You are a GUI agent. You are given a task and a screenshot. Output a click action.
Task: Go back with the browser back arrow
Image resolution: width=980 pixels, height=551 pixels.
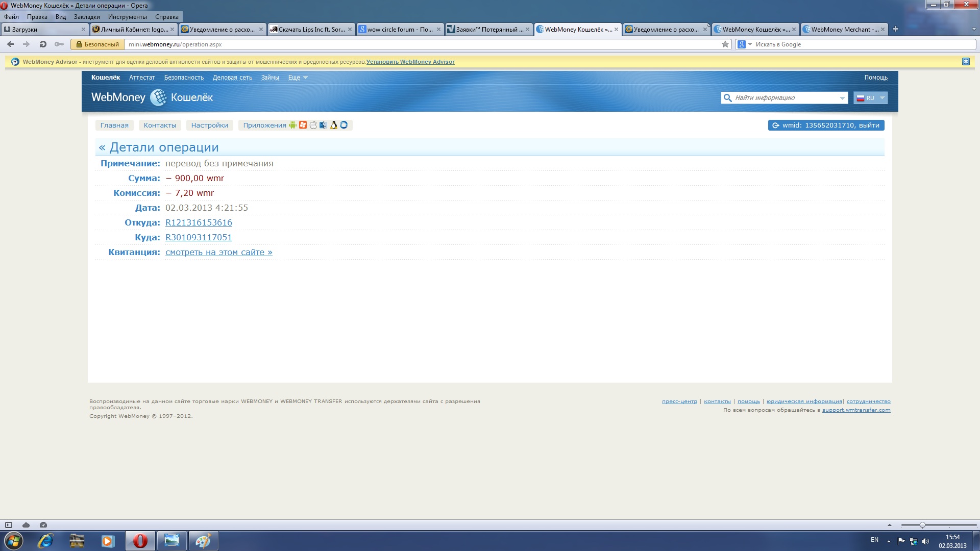pos(10,44)
